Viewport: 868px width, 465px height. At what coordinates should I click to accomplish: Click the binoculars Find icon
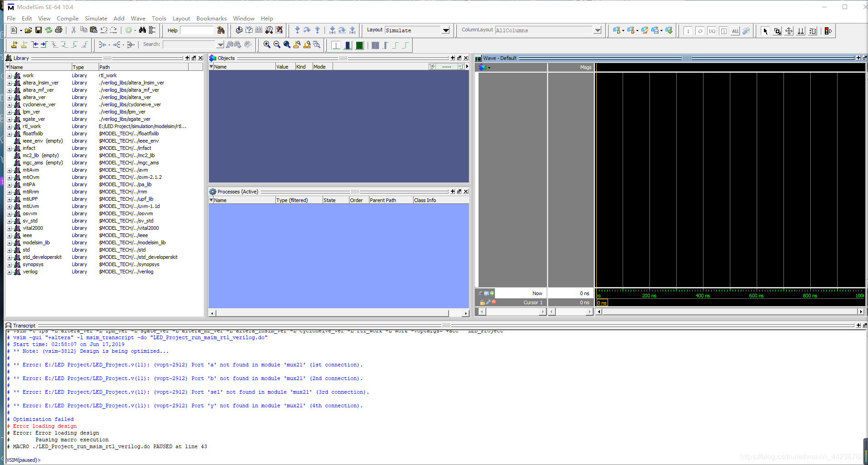click(142, 30)
